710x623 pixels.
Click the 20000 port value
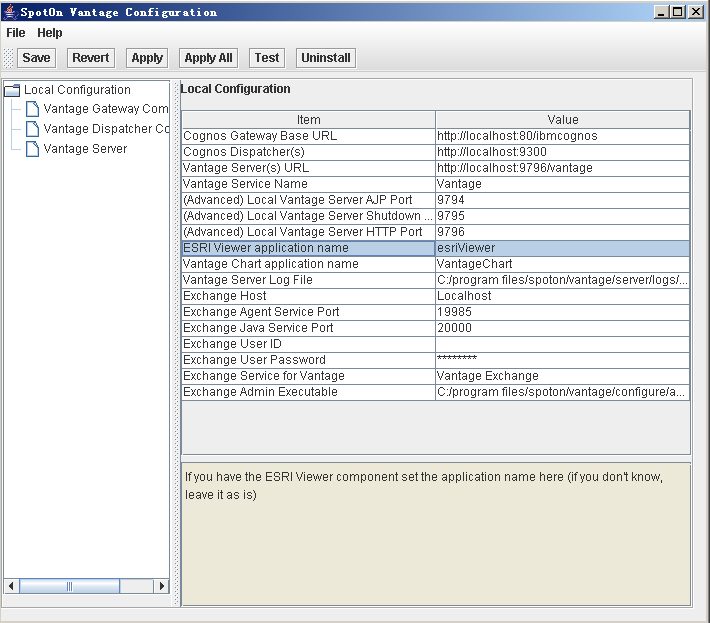coord(562,328)
